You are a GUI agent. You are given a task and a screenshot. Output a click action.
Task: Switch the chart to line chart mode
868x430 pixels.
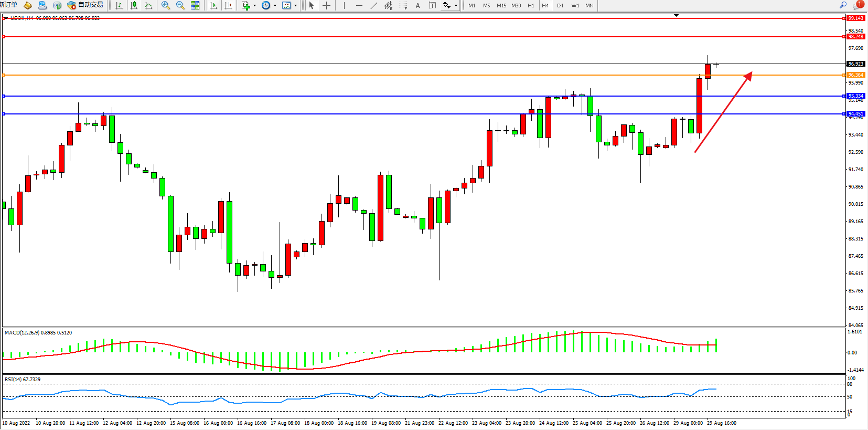click(148, 5)
